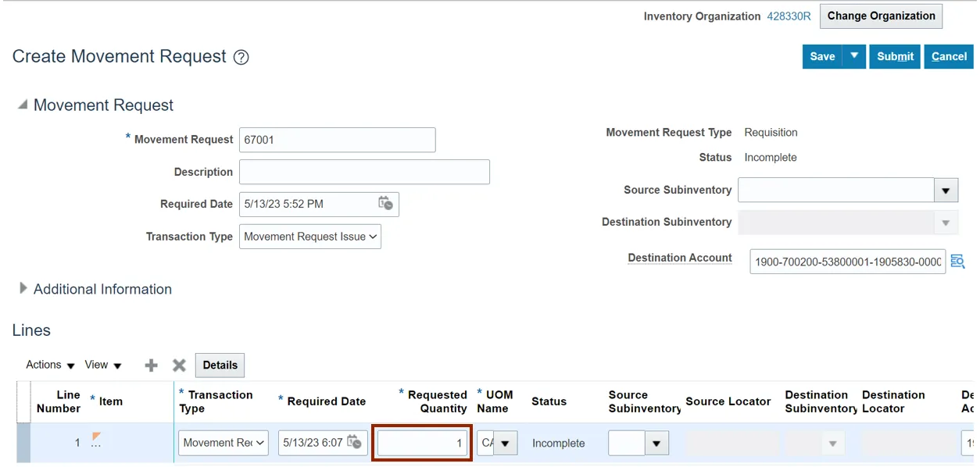Click the item flag icon in line 1

96,437
